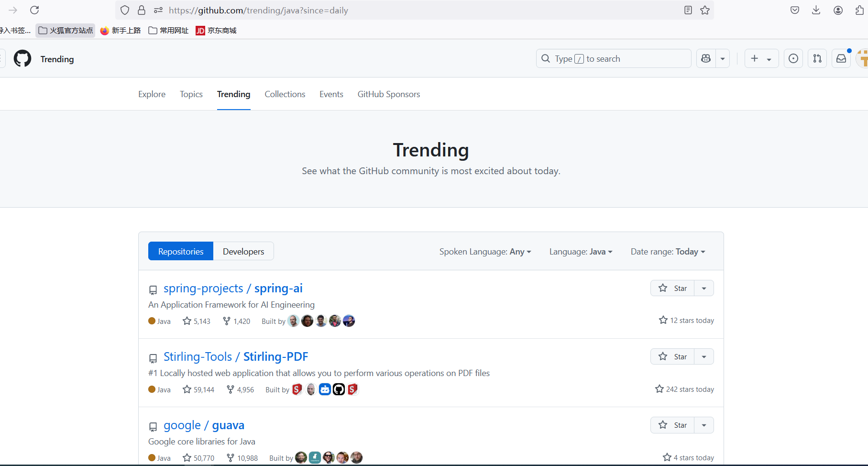Go forward with the browser arrow
The image size is (868, 466).
(13, 10)
